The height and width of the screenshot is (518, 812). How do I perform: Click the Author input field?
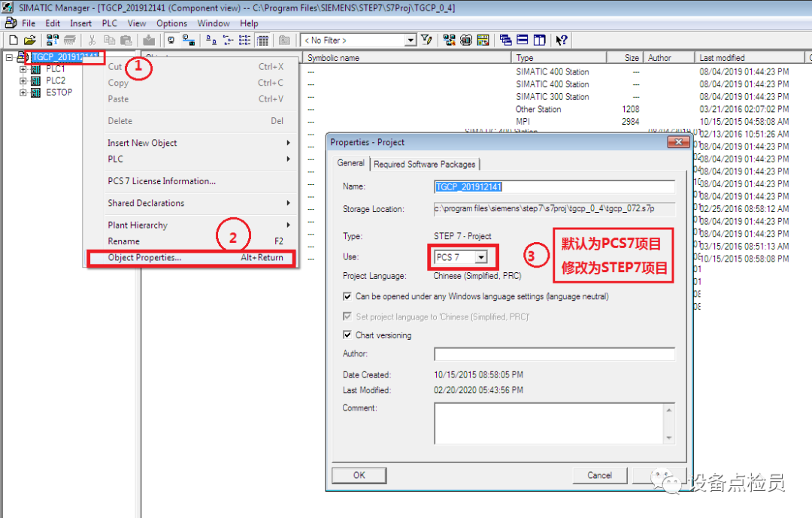[554, 354]
